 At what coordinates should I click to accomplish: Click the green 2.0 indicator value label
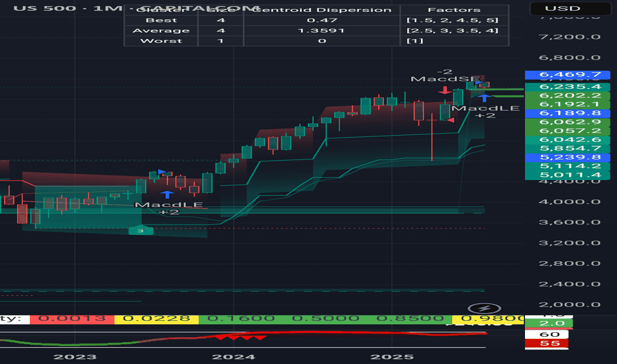(x=549, y=324)
